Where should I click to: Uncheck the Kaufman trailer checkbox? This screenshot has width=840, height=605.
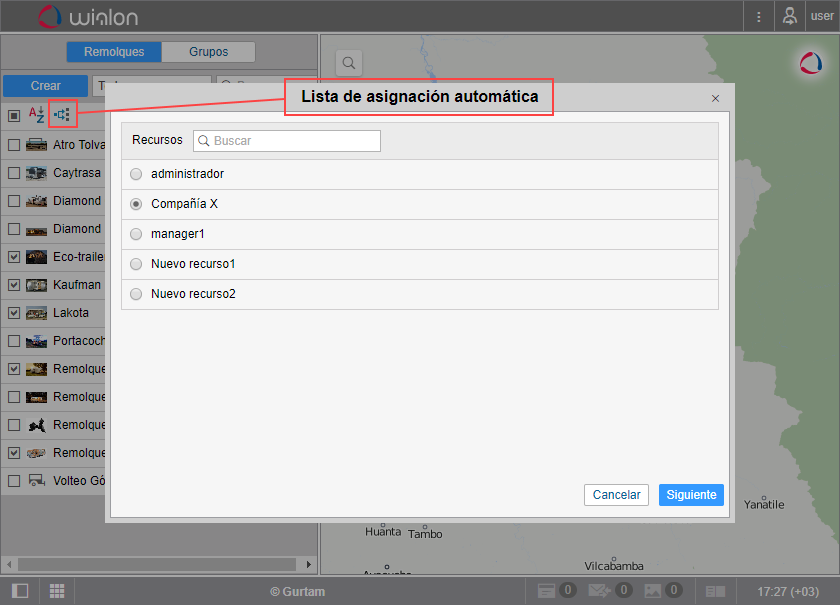[x=14, y=285]
